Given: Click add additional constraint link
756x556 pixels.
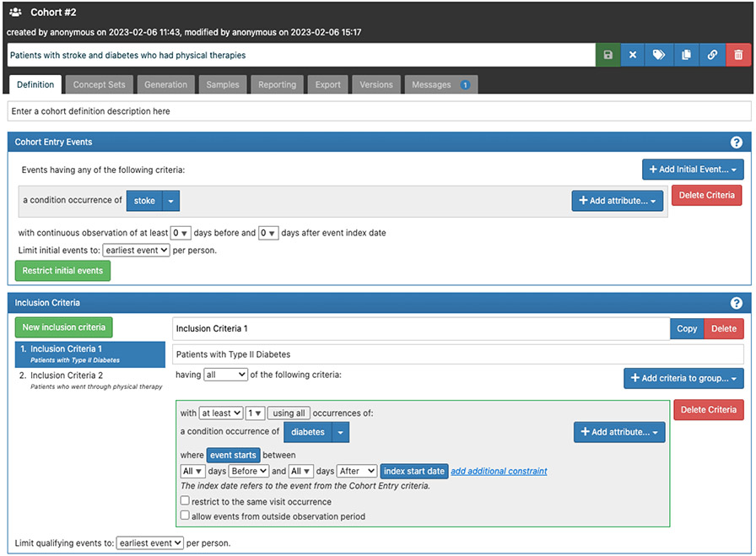Looking at the screenshot, I should [x=499, y=471].
